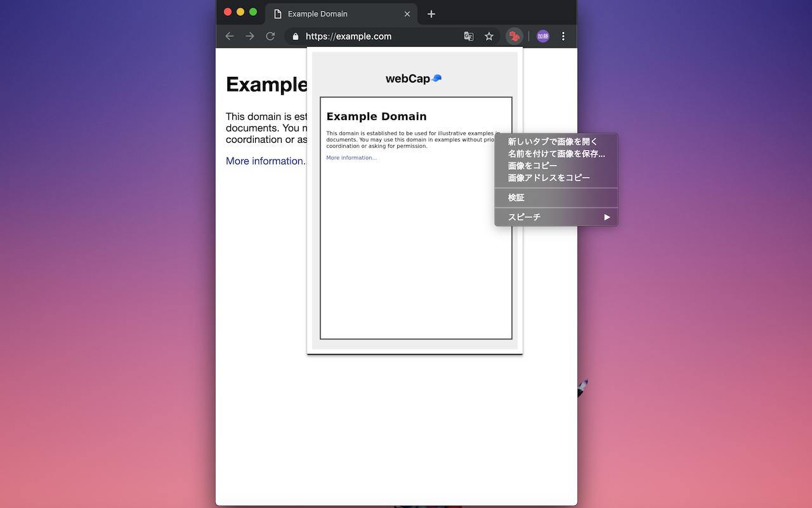The width and height of the screenshot is (812, 508).
Task: Go back using the browser back arrow
Action: [230, 36]
